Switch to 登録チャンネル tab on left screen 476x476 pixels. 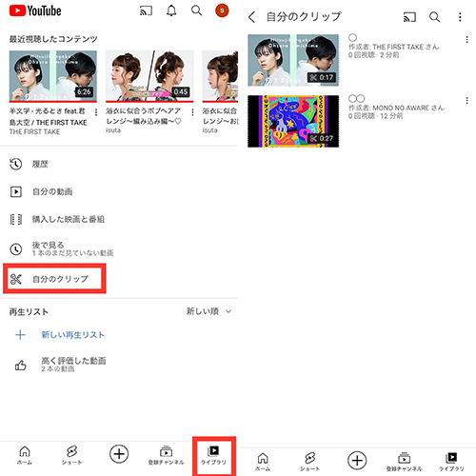tap(166, 455)
